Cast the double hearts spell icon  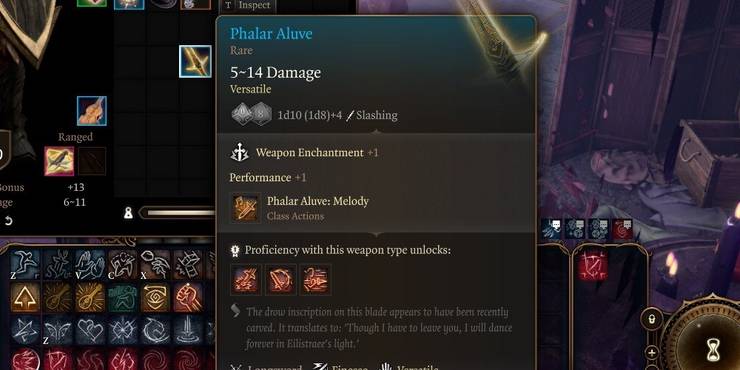click(90, 330)
